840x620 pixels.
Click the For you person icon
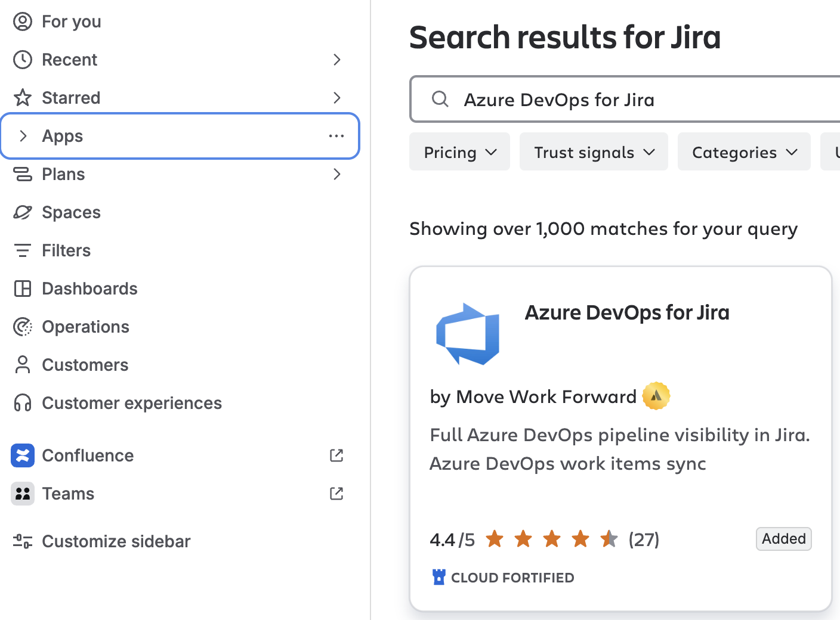(x=23, y=21)
